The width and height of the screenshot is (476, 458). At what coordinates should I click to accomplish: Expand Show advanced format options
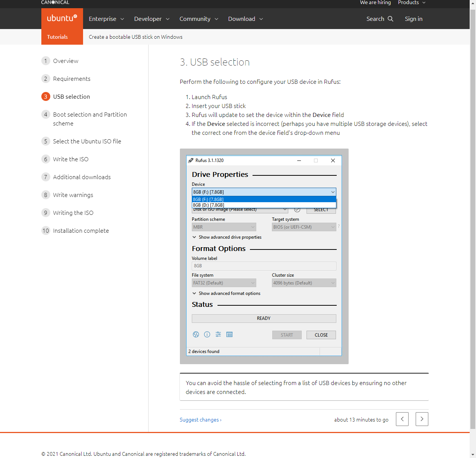coord(226,293)
